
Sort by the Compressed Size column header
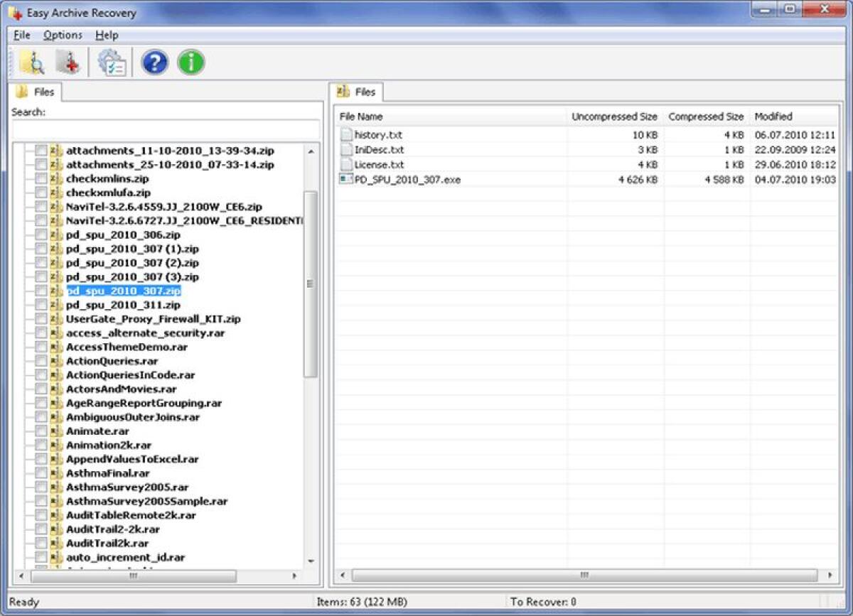coord(705,117)
